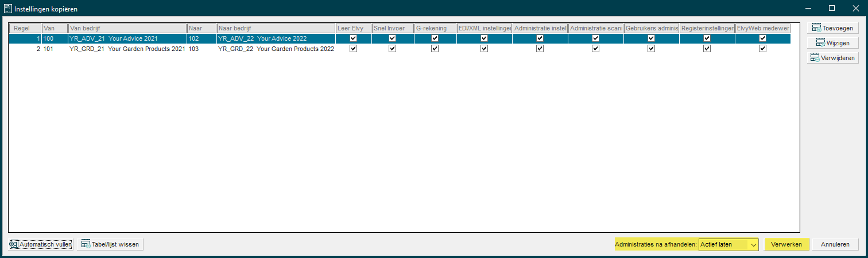
Task: Click the Snel Invoer column header
Action: 393,28
